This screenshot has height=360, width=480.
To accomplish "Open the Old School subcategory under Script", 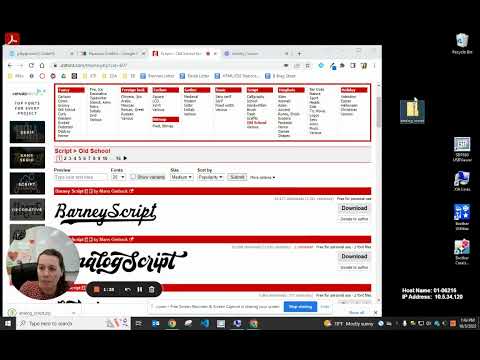I will point(257,123).
